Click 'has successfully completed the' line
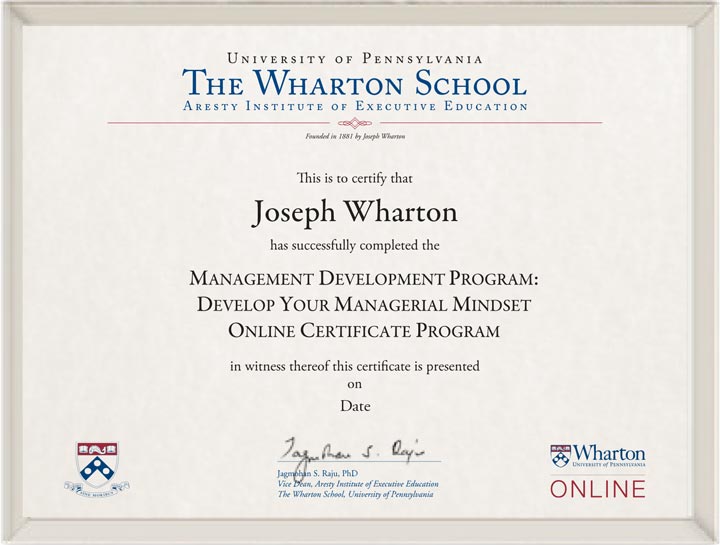720x545 pixels. tap(355, 244)
